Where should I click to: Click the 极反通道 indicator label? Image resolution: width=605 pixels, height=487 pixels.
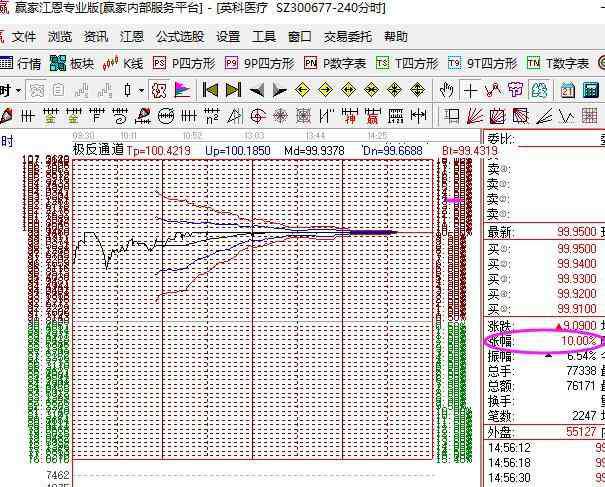coord(98,150)
